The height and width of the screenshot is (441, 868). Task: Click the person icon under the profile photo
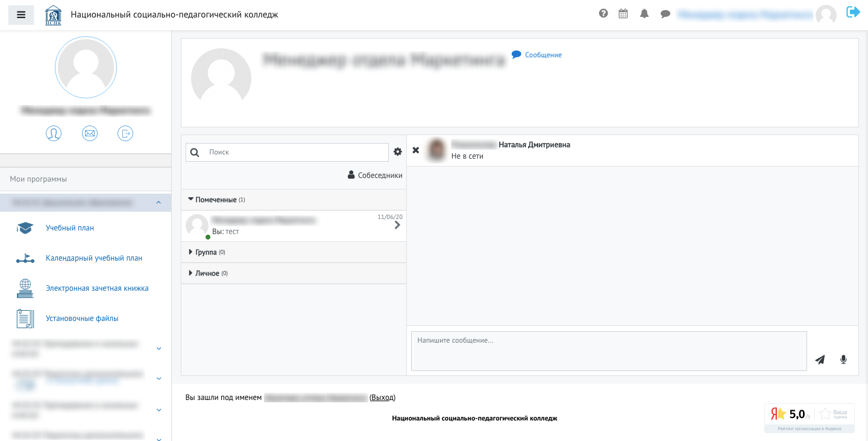[54, 133]
